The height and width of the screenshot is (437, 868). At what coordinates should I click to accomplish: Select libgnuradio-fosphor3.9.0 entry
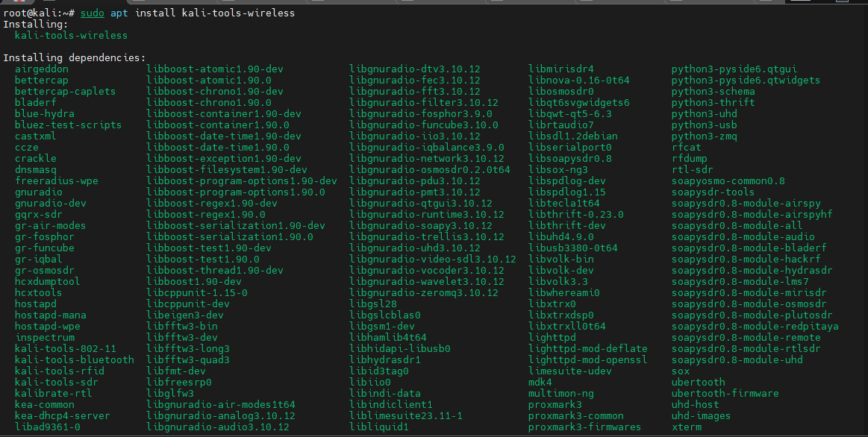coord(421,114)
